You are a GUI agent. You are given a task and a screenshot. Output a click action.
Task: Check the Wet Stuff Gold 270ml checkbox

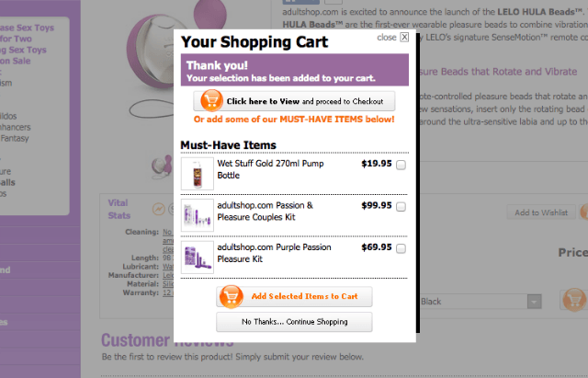(401, 166)
